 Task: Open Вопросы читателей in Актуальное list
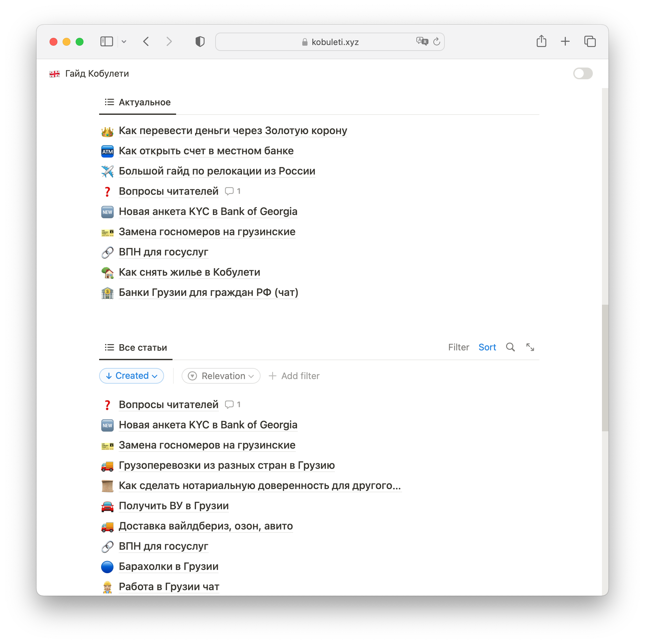[169, 192]
